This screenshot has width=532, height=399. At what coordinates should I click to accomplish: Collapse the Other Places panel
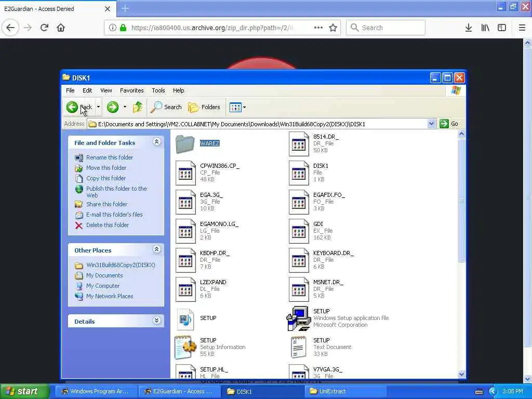[x=156, y=250]
